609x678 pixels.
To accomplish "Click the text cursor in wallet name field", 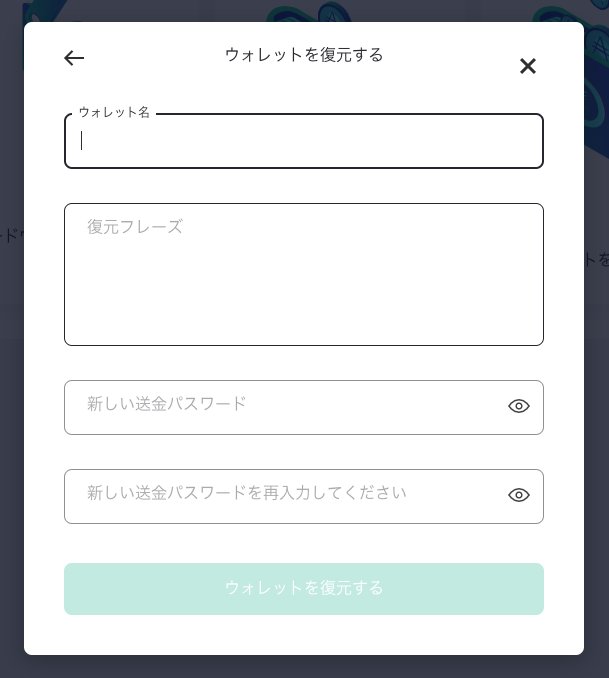I will pos(82,141).
